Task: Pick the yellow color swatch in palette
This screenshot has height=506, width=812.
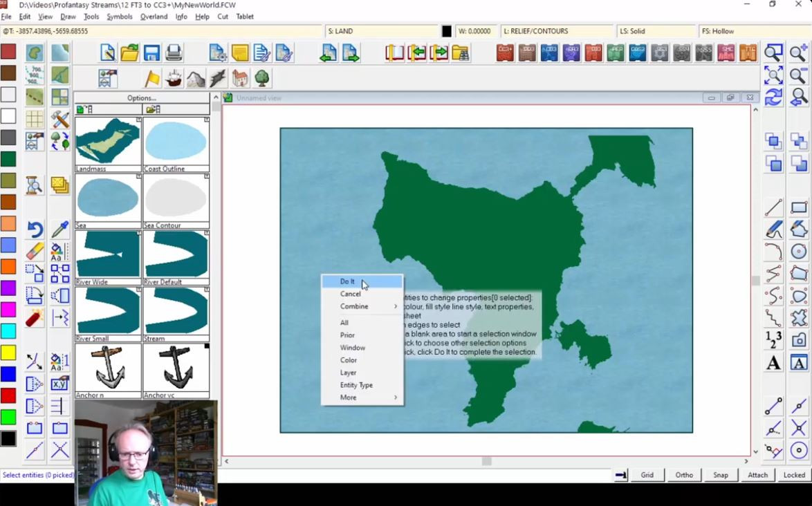Action: click(8, 353)
